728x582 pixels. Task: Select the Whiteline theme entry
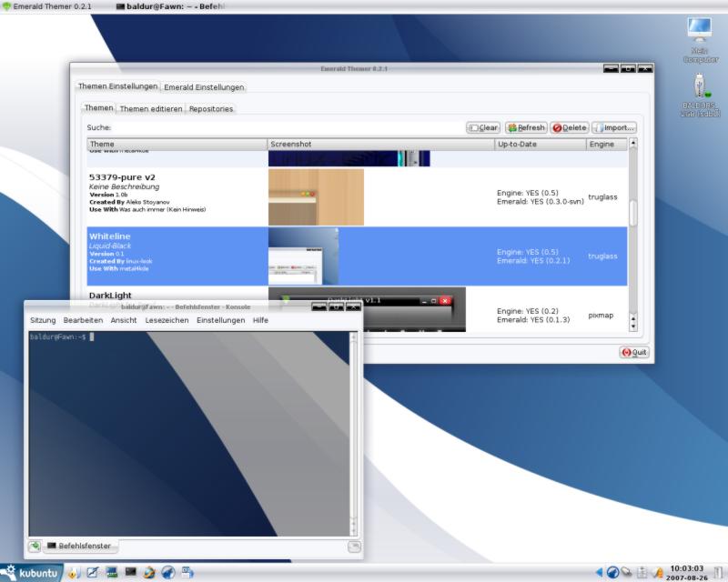(x=357, y=256)
